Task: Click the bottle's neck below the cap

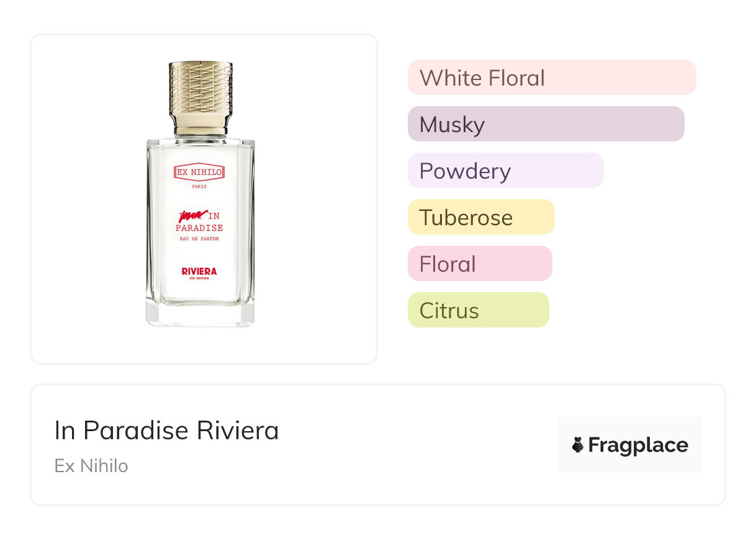Action: (x=200, y=132)
